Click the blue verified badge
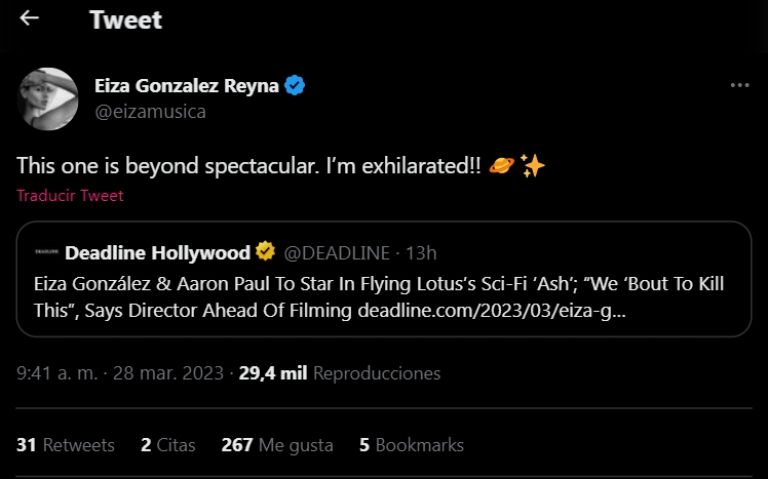The image size is (768, 479). 295,86
